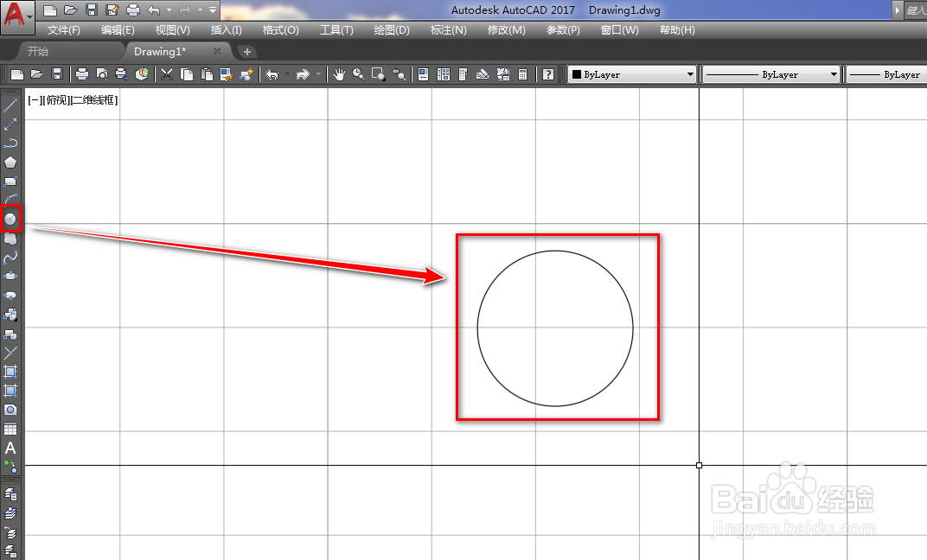Open the 绘图(D) menu
This screenshot has width=927, height=560.
[392, 30]
